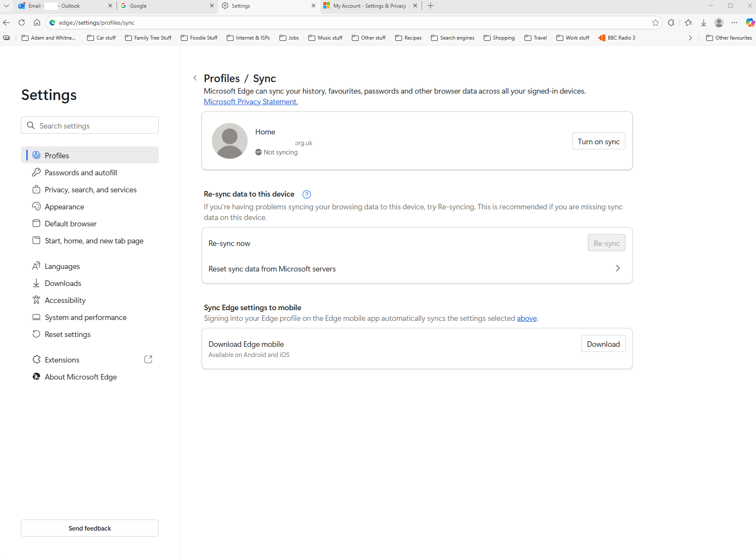756x557 pixels.
Task: Open the Car stuff favourites folder
Action: (101, 38)
